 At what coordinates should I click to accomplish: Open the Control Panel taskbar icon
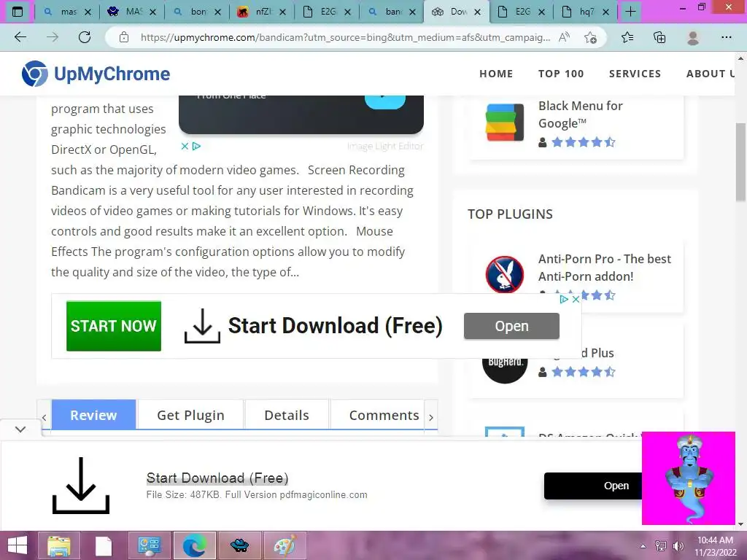pyautogui.click(x=149, y=545)
